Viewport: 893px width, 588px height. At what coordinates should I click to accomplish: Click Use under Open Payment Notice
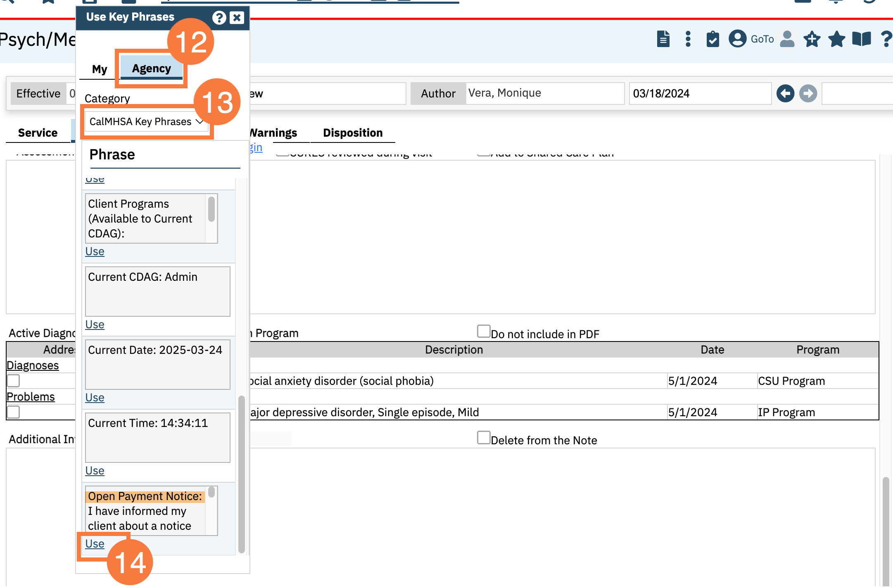coord(95,543)
